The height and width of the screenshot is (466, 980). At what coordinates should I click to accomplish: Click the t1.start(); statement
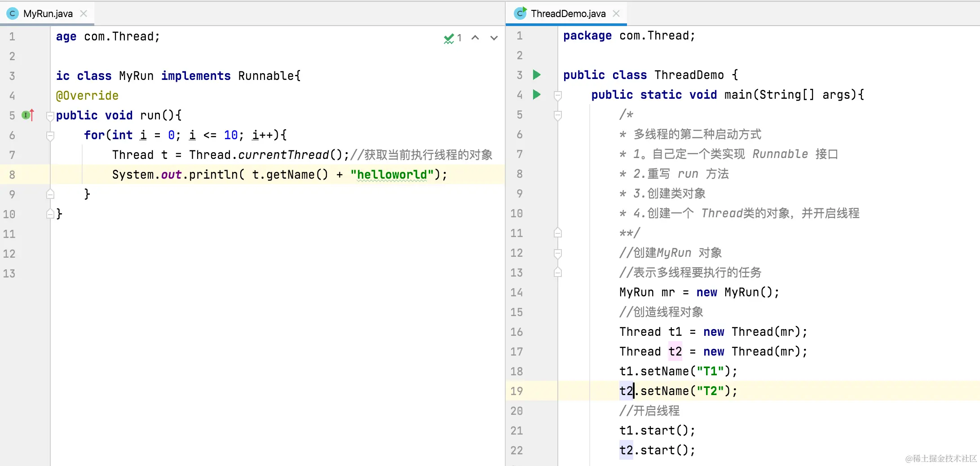(657, 431)
